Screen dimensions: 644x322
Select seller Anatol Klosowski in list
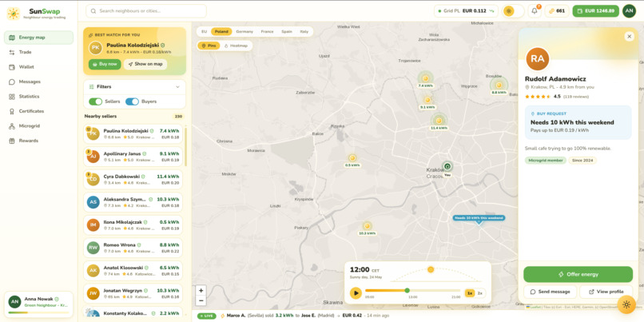point(133,271)
